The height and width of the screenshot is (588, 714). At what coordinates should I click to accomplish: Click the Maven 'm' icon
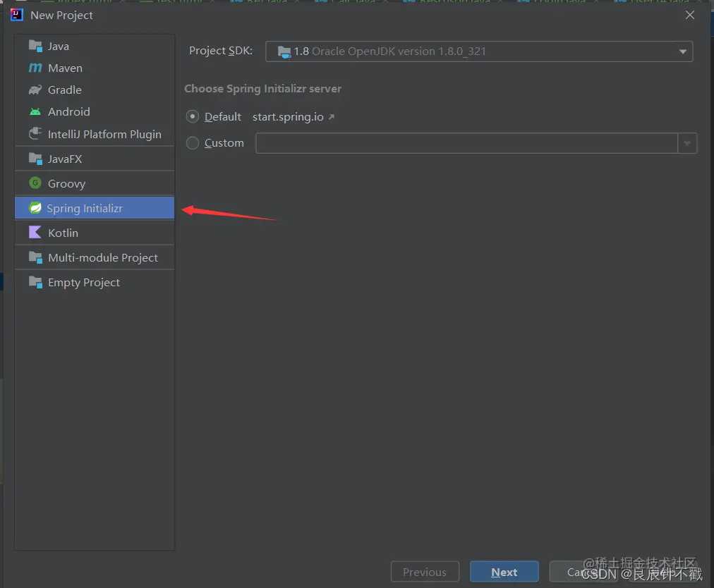(x=35, y=68)
